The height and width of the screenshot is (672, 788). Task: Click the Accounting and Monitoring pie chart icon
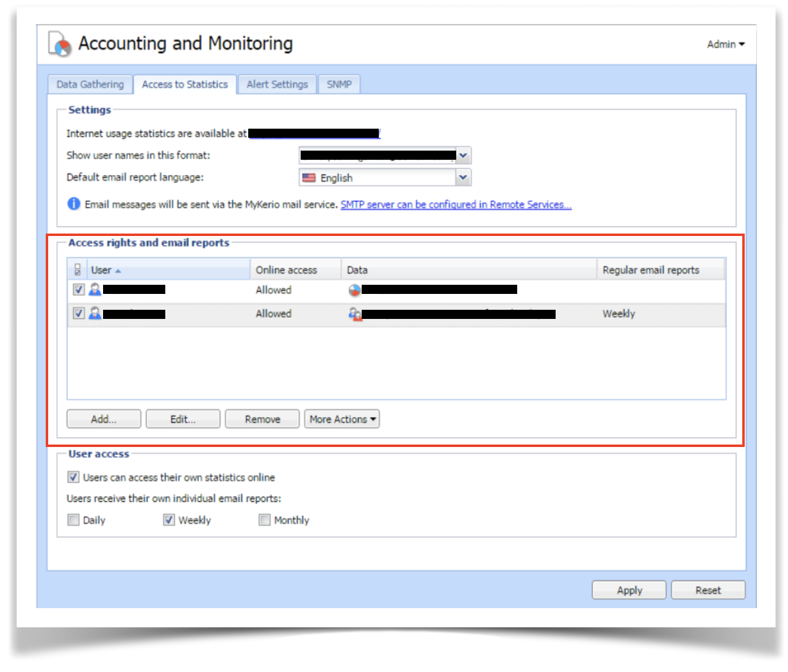click(60, 44)
